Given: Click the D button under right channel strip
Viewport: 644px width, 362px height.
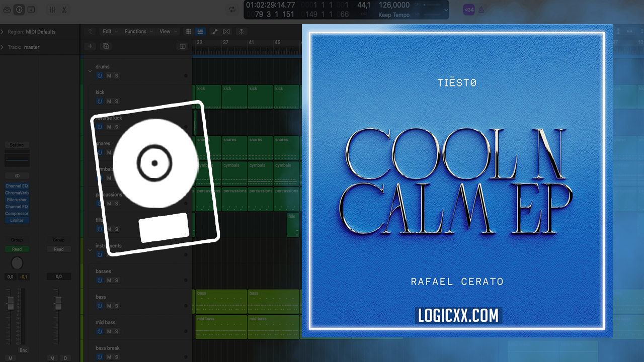Looking at the screenshot, I should coord(65,358).
